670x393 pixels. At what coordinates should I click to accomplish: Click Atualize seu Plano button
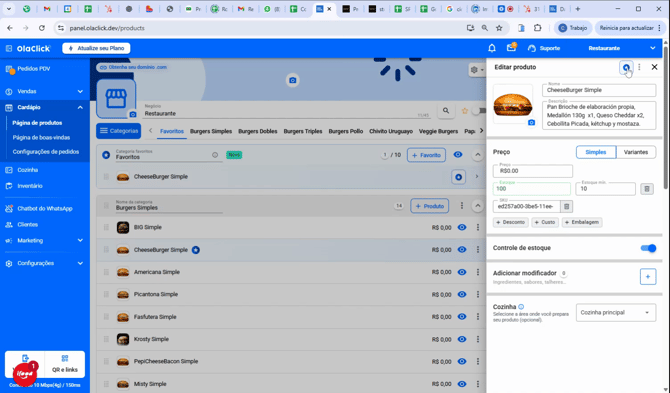pos(96,48)
